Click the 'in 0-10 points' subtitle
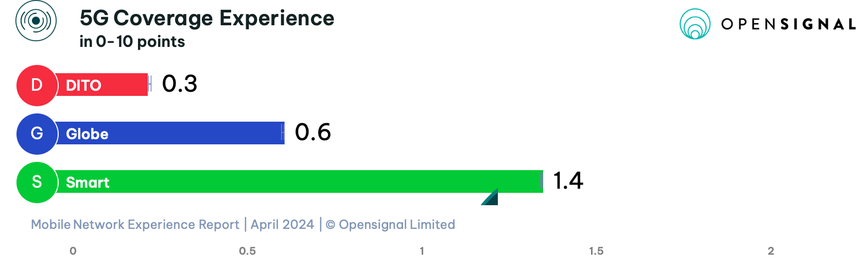The image size is (868, 265). coord(132,42)
